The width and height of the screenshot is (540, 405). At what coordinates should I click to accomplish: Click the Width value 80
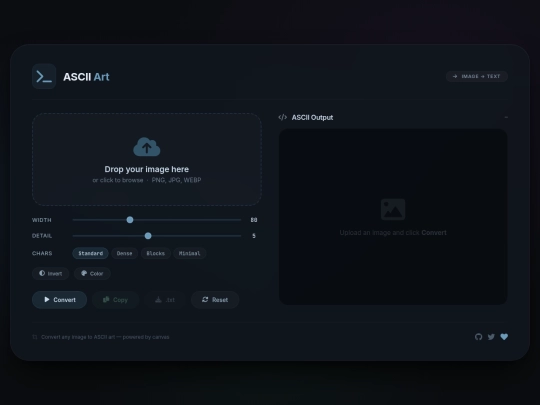(x=254, y=220)
